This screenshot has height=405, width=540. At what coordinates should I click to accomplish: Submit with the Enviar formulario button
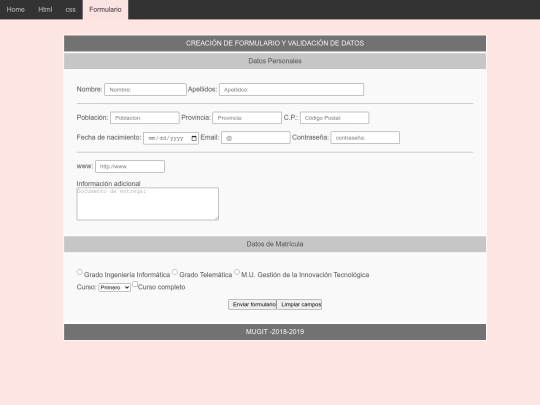[x=252, y=304]
